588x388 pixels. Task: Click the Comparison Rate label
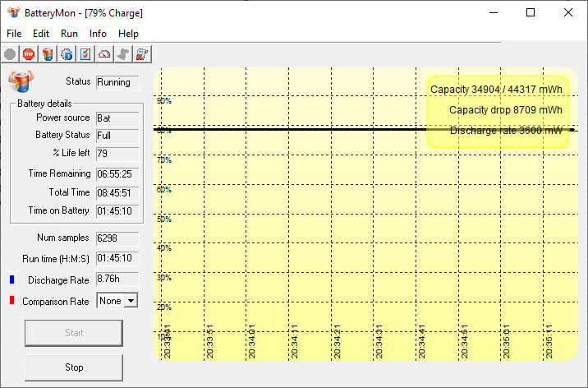pyautogui.click(x=56, y=302)
